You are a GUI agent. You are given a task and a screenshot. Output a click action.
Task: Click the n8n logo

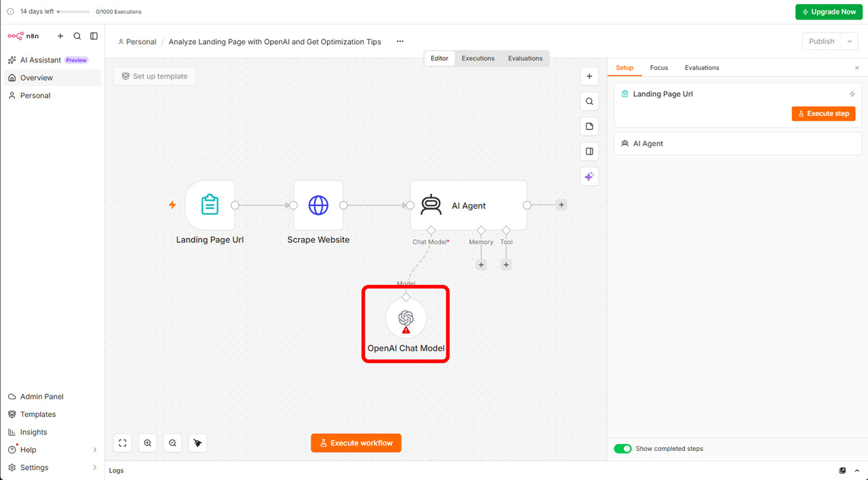click(24, 36)
